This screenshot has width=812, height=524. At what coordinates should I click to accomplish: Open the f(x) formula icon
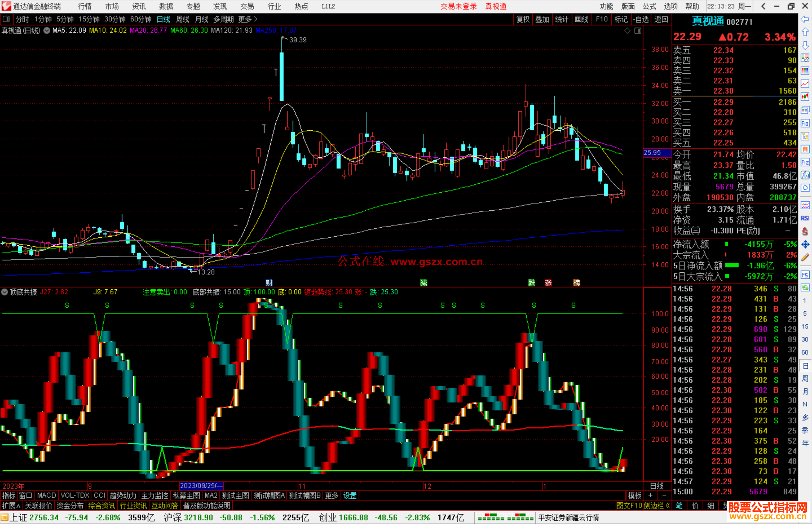coord(805,175)
